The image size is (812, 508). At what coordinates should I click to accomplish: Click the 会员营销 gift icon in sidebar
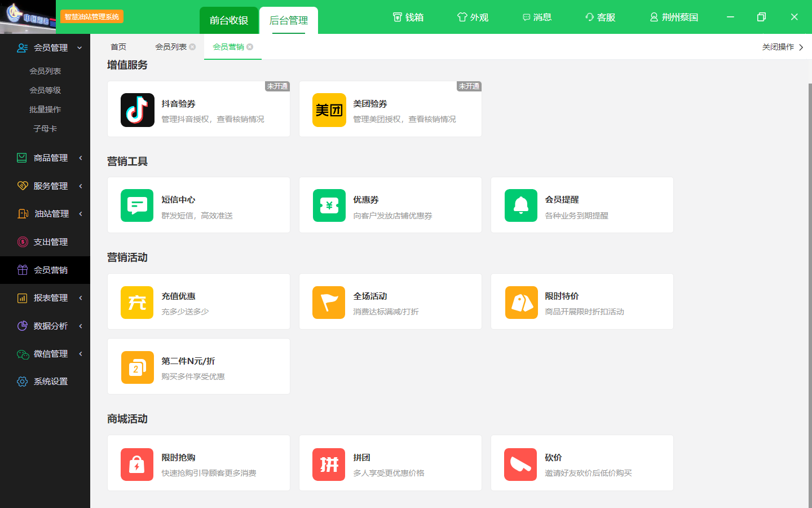[x=23, y=270]
